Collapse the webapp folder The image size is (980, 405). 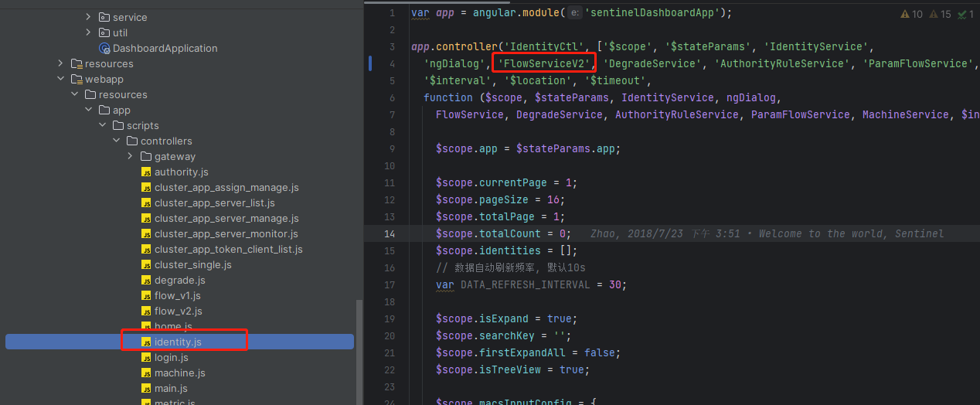pyautogui.click(x=60, y=79)
